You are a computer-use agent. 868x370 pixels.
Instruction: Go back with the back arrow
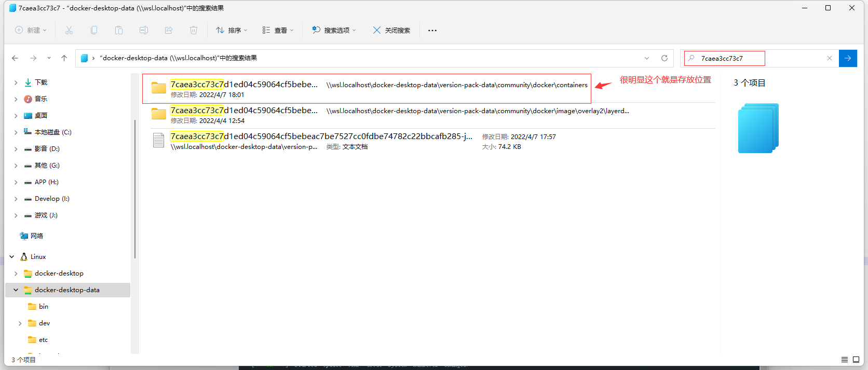(x=15, y=58)
